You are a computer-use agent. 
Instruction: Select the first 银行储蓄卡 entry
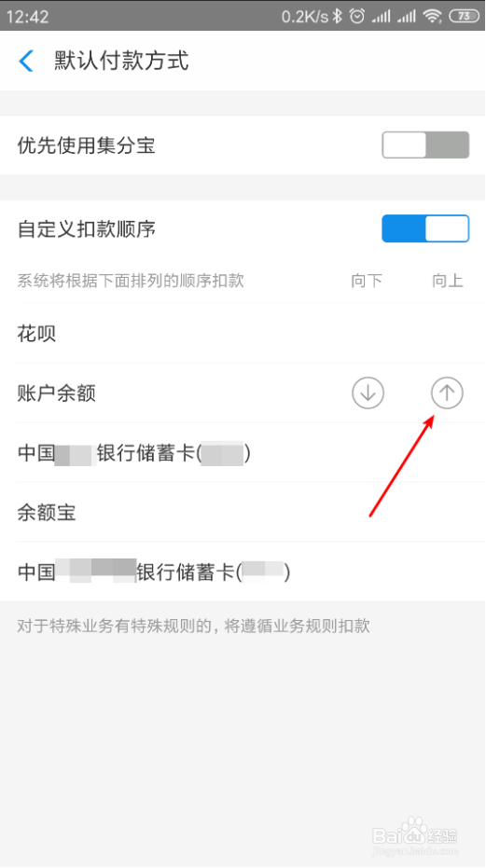(x=243, y=453)
